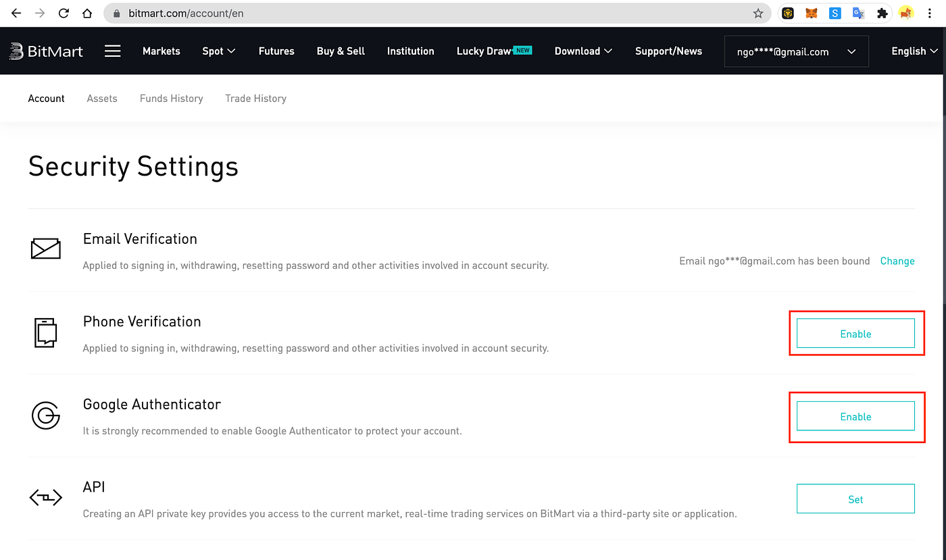Expand the Spot dropdown menu
946x560 pixels.
[219, 51]
